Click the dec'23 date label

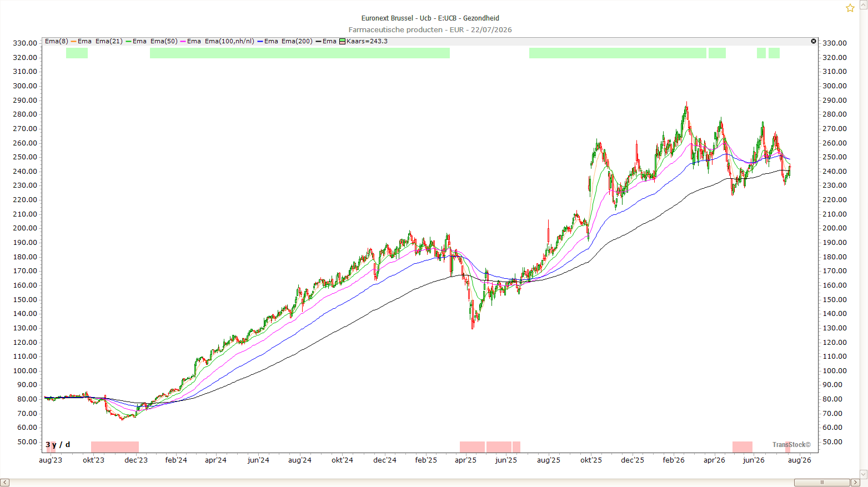pyautogui.click(x=136, y=460)
